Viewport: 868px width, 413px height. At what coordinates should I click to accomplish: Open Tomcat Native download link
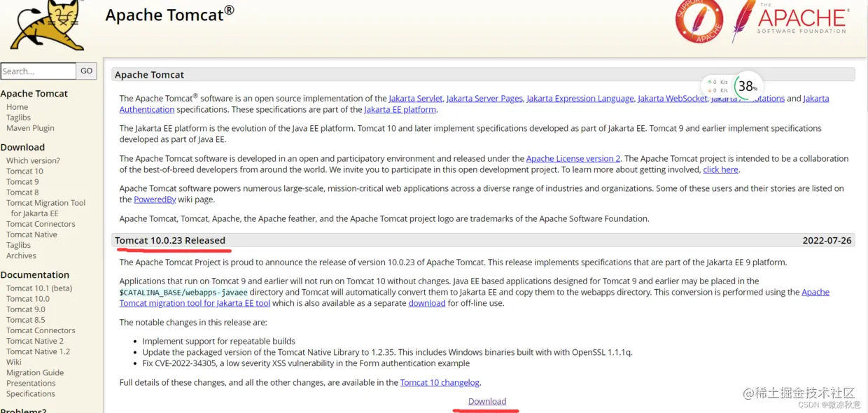coord(31,234)
